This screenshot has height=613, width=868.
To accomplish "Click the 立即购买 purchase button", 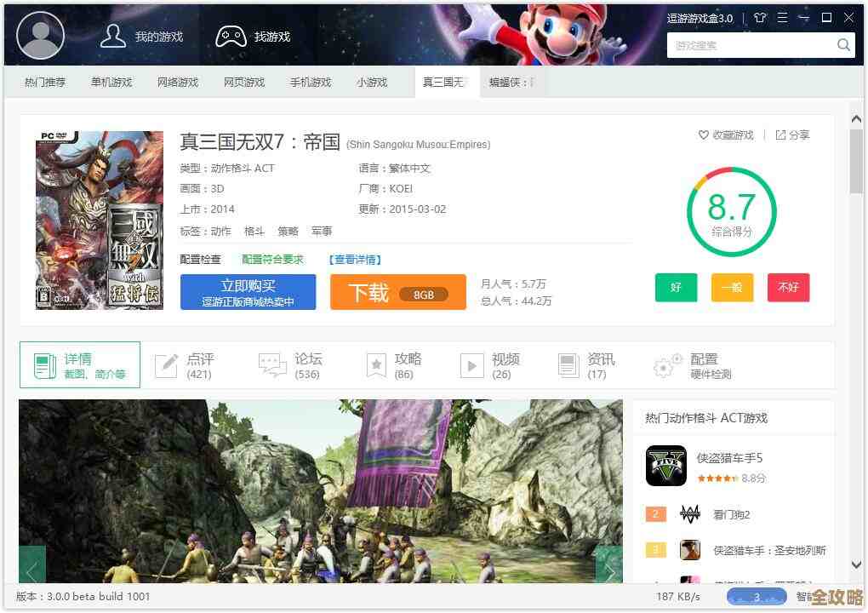I will click(248, 291).
